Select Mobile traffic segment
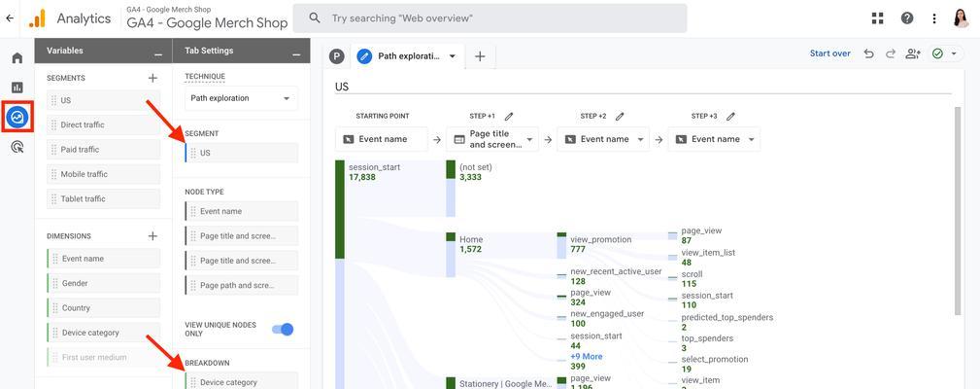The height and width of the screenshot is (389, 980). click(103, 174)
